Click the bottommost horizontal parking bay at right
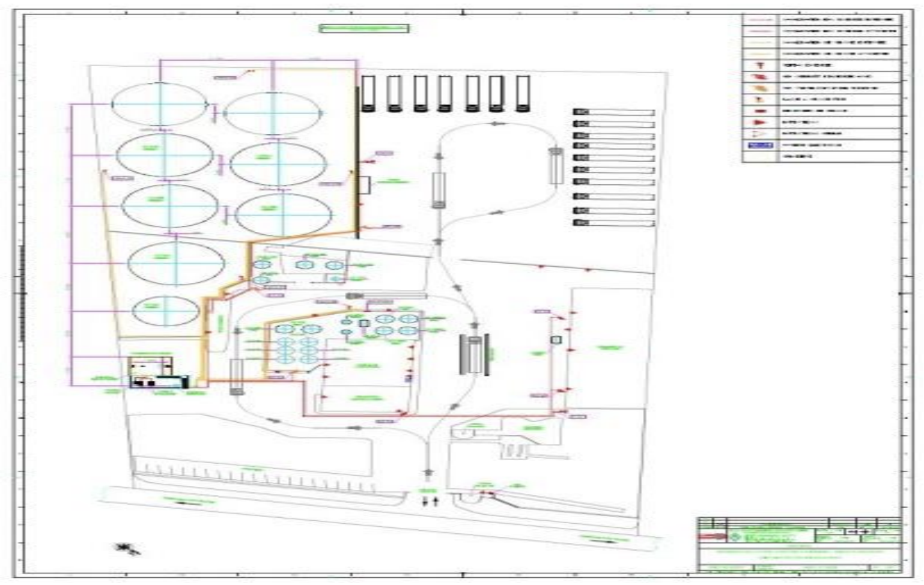The height and width of the screenshot is (585, 924). [613, 223]
